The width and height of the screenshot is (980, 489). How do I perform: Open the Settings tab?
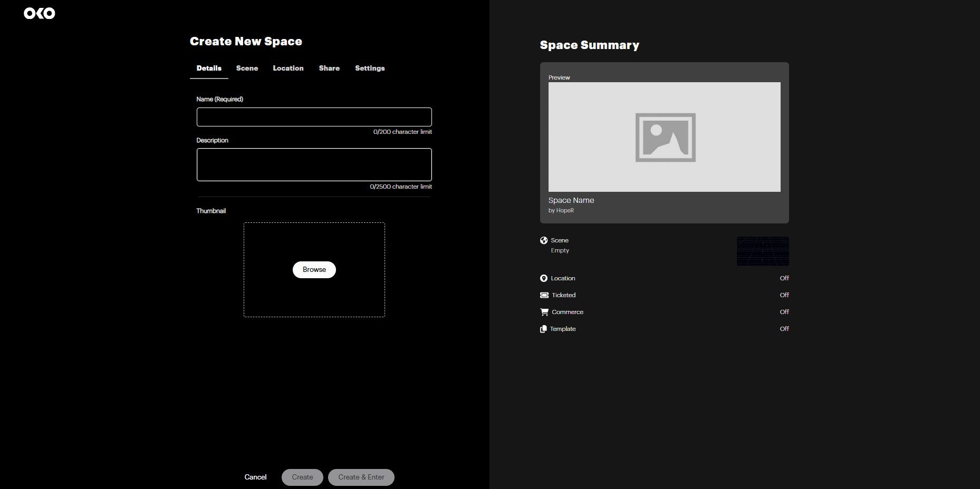coord(370,69)
